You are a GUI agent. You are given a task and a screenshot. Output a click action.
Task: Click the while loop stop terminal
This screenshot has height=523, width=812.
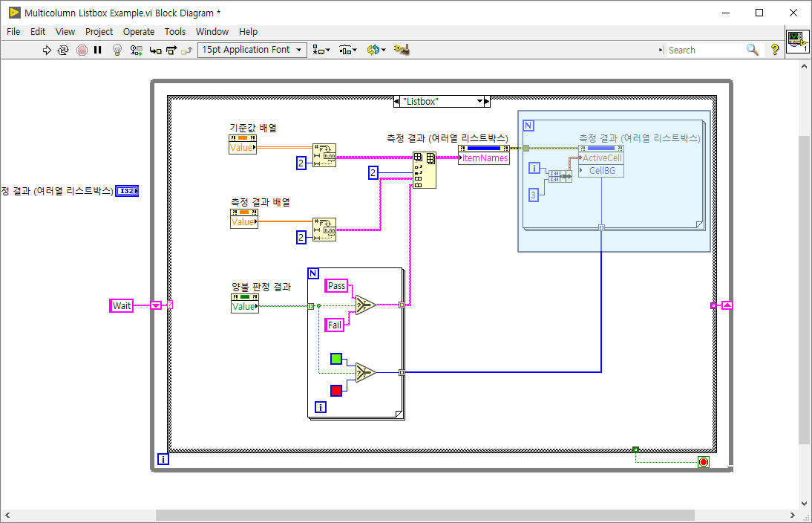click(x=703, y=462)
